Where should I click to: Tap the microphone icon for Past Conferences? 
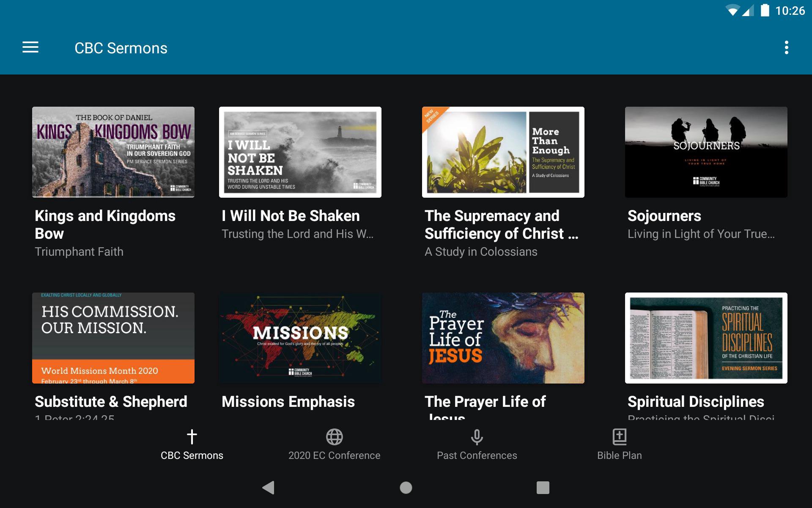(477, 436)
